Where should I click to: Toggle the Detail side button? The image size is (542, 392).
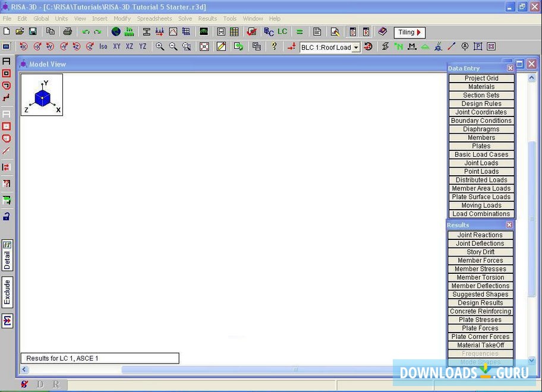(7, 255)
